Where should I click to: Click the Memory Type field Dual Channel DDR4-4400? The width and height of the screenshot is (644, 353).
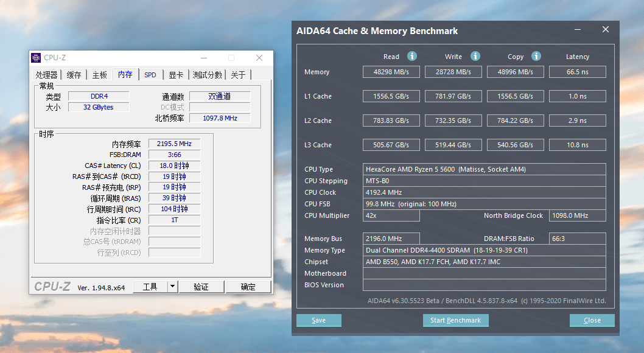click(x=485, y=250)
